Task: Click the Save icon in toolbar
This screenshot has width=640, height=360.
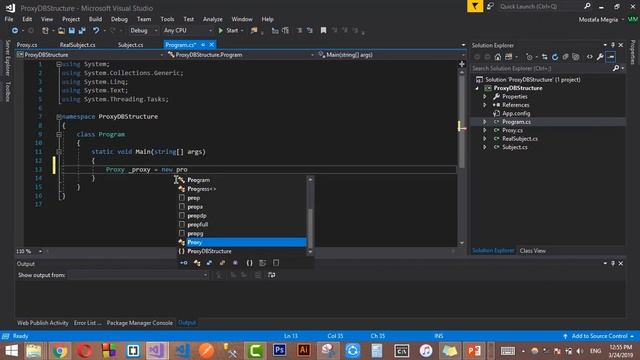Action: pyautogui.click(x=72, y=31)
